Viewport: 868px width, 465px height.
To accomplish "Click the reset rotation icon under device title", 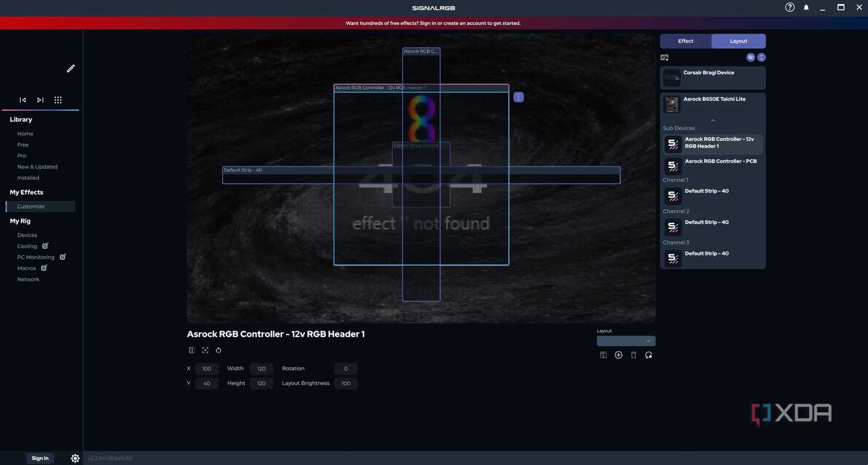I will point(219,350).
